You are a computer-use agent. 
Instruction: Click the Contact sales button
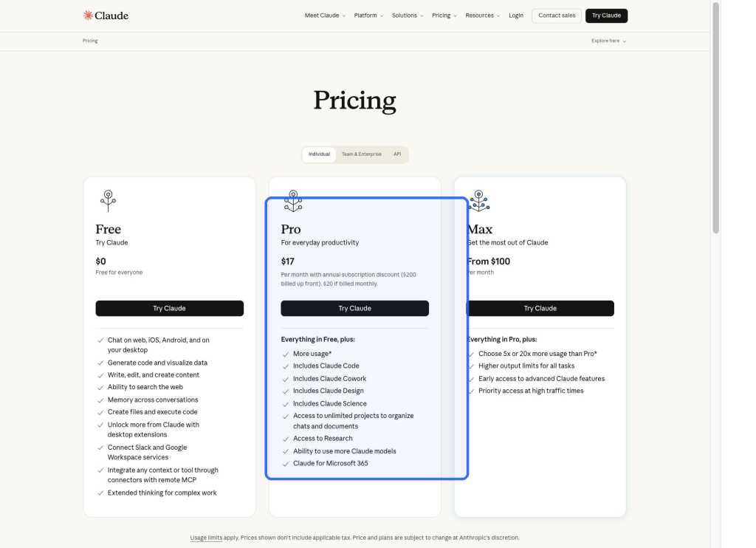[557, 16]
